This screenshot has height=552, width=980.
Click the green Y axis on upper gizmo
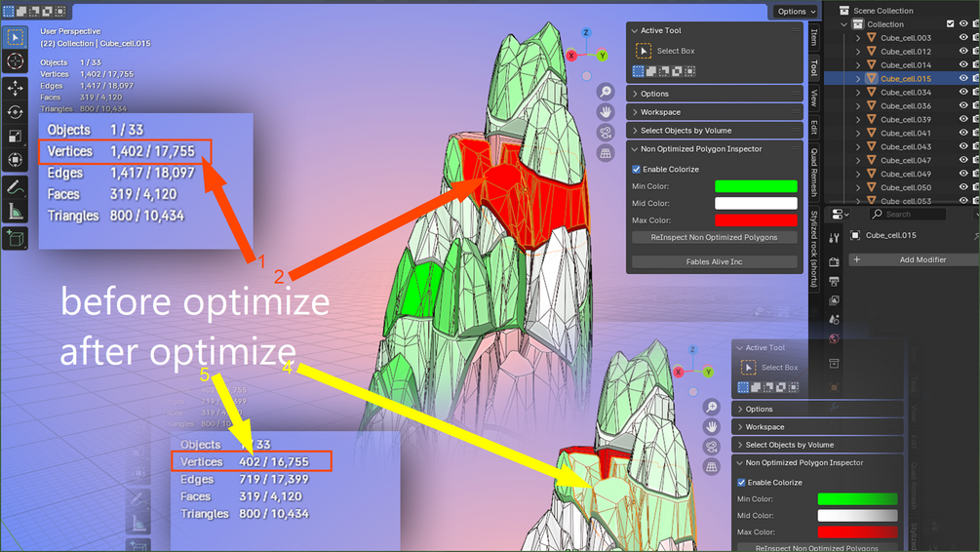(x=602, y=56)
